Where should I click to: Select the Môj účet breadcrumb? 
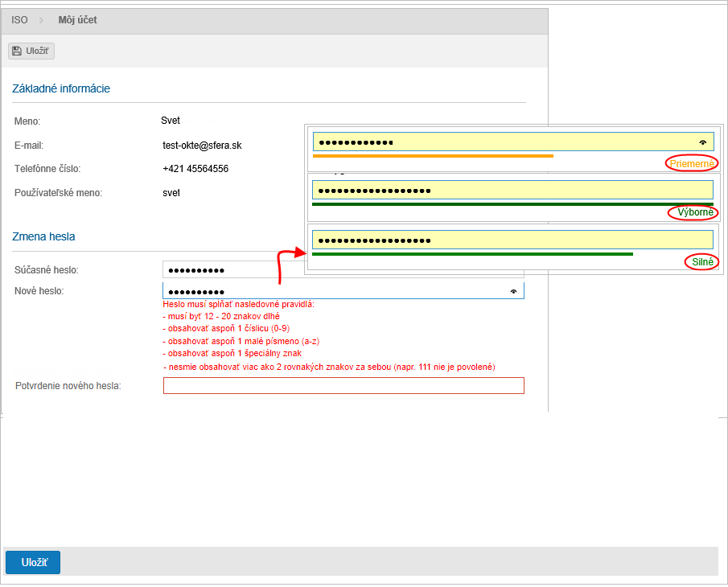pos(77,20)
